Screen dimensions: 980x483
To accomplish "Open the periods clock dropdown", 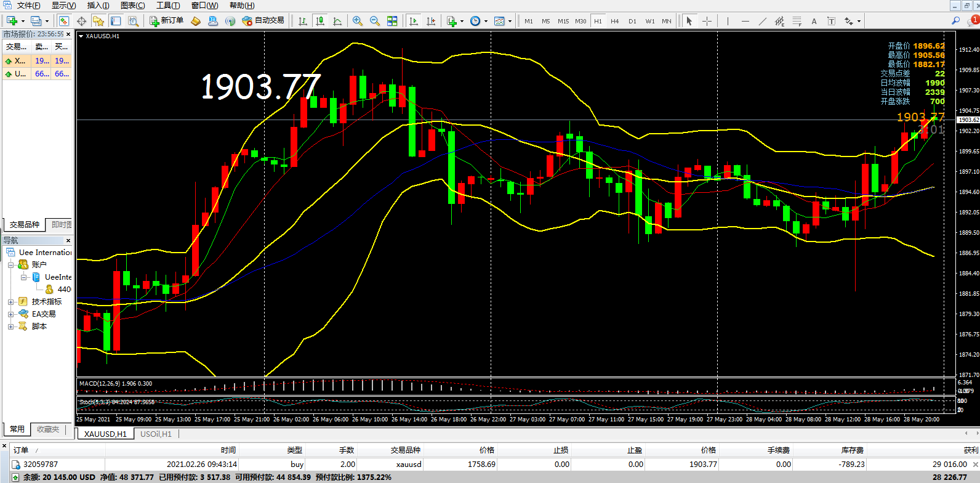I will [x=478, y=21].
